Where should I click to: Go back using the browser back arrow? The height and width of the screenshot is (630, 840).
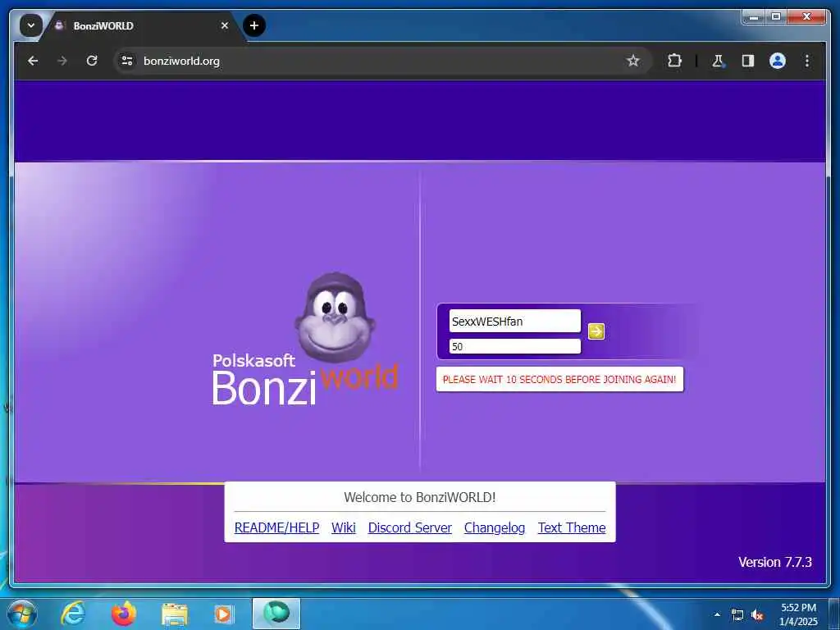click(x=33, y=61)
